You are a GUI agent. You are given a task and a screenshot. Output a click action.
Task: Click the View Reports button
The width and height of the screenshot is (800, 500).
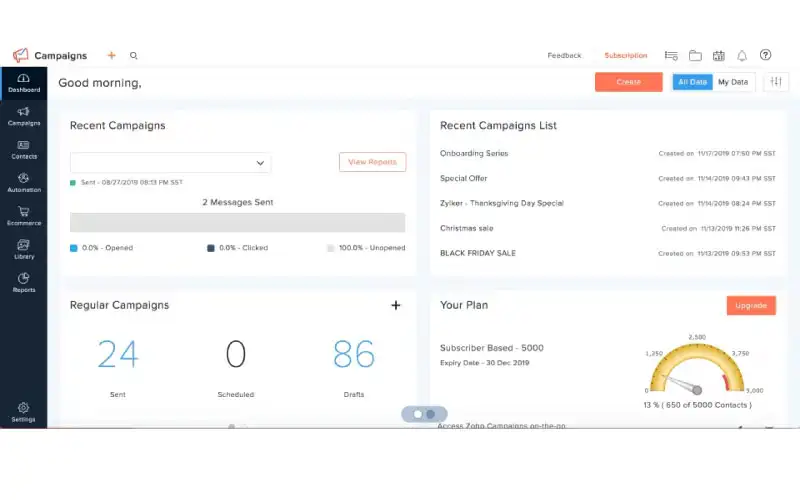point(372,162)
